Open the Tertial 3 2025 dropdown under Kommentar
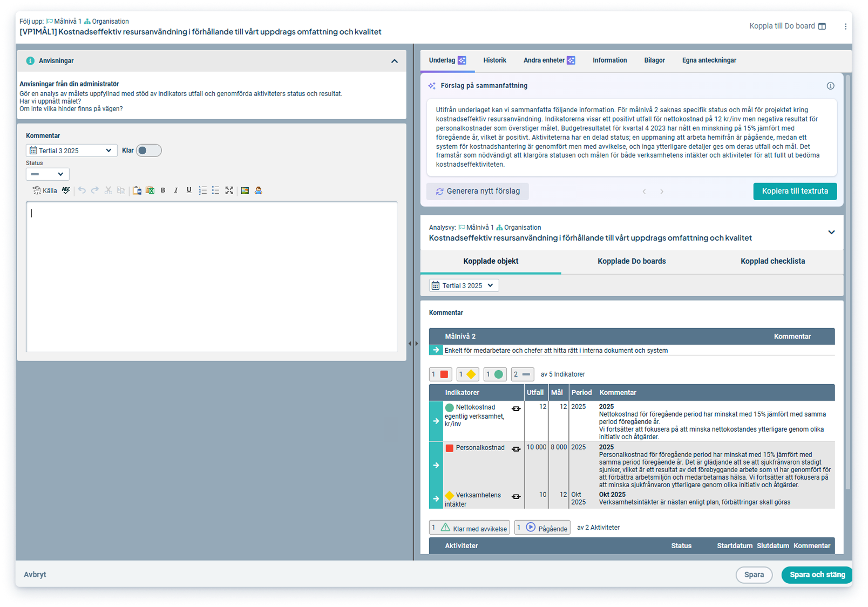The height and width of the screenshot is (607, 868). pos(71,151)
